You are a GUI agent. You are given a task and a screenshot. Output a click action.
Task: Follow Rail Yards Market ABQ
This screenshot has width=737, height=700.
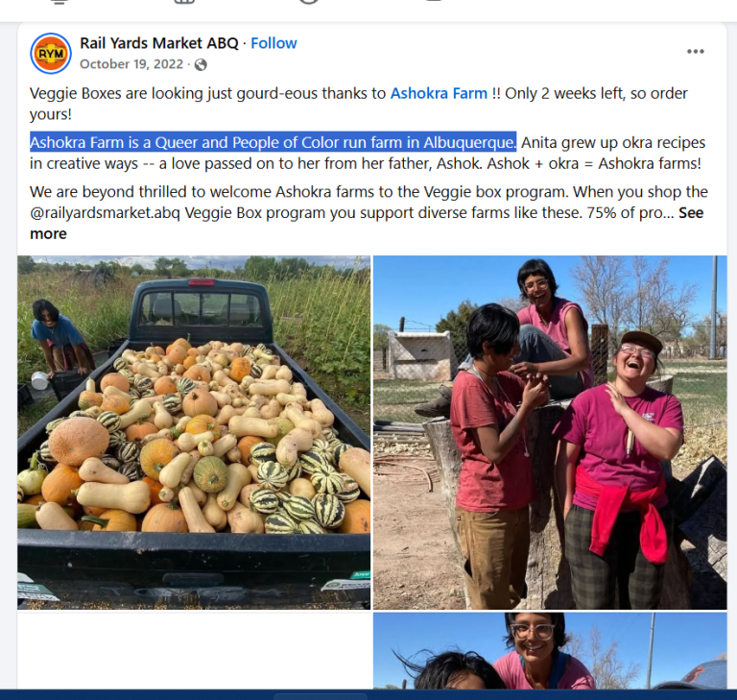tap(273, 43)
